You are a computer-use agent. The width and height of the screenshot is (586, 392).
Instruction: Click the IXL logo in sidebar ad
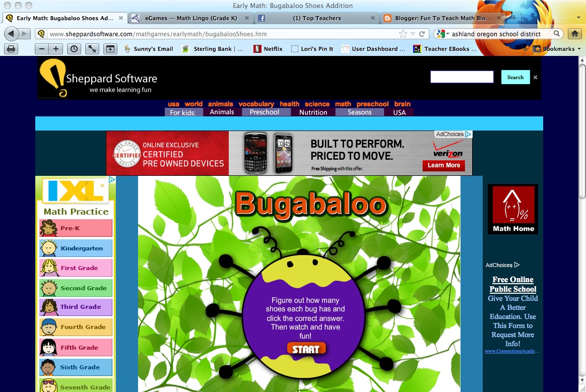tap(77, 190)
